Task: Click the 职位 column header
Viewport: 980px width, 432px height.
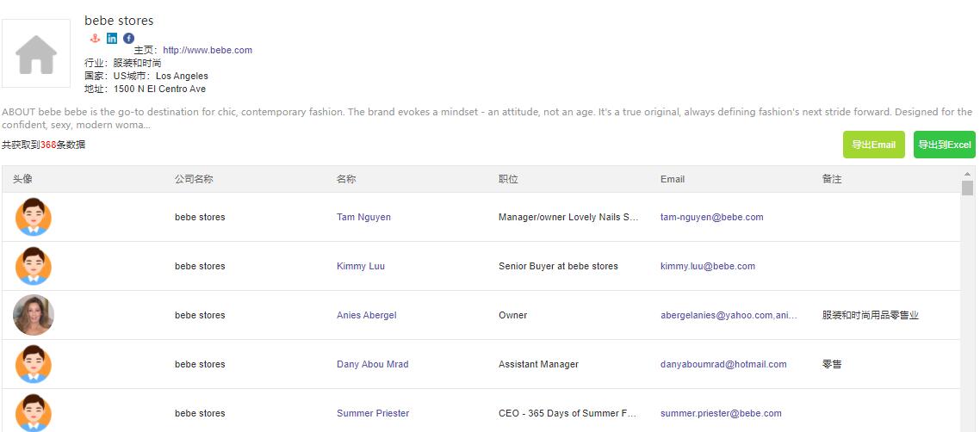Action: pyautogui.click(x=508, y=180)
